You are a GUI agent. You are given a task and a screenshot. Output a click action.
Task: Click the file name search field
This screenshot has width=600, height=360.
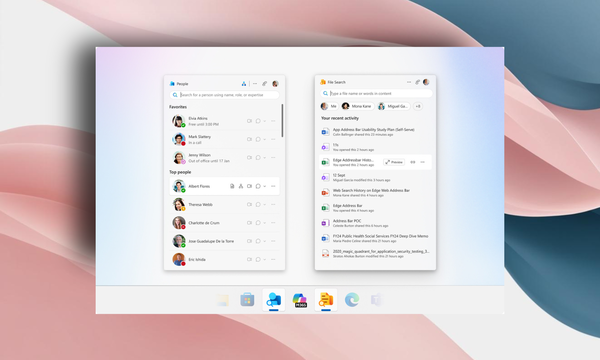[x=377, y=93]
